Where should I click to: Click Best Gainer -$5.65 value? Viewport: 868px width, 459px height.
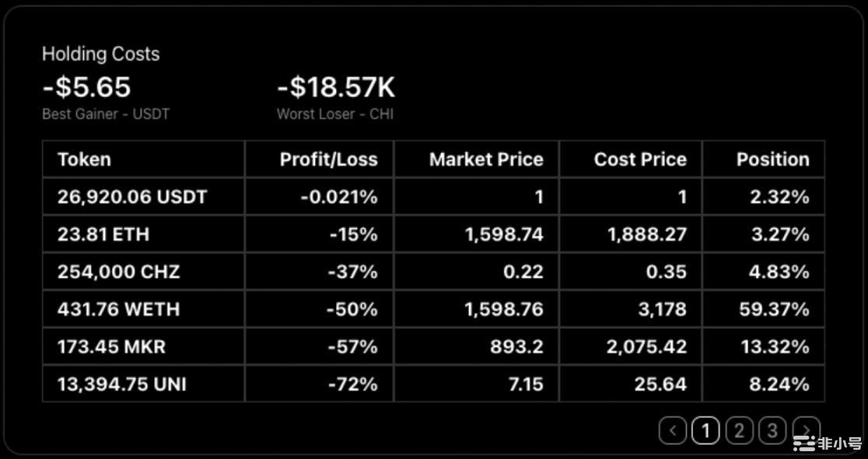point(86,86)
